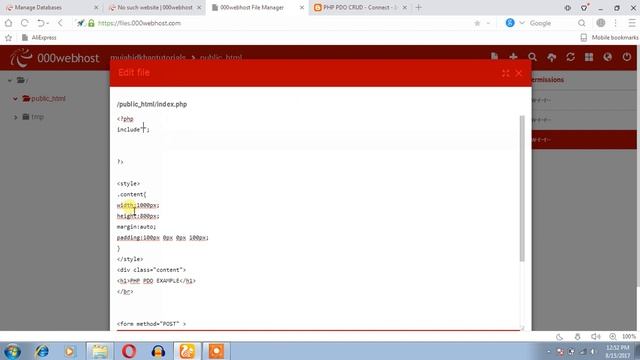Click the power logout icon
Image resolution: width=640 pixels, height=360 pixels.
[x=627, y=57]
